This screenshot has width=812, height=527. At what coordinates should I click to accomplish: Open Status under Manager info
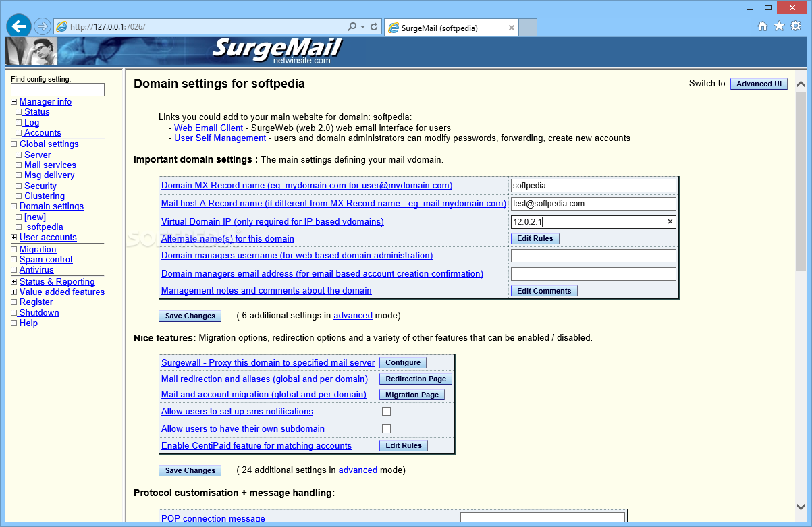point(36,112)
